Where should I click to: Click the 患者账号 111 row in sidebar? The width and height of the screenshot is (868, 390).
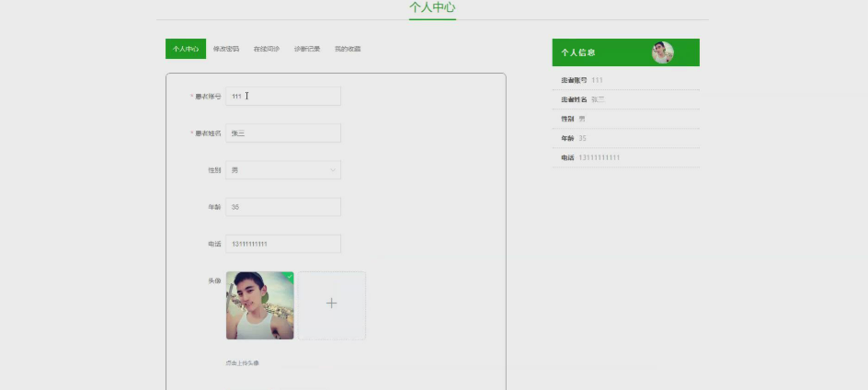(625, 80)
